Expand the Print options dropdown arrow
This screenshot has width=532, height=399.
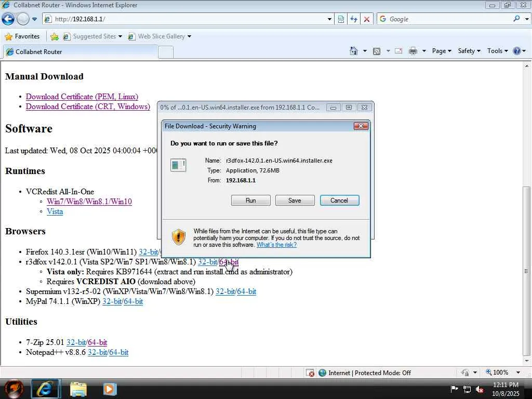click(x=424, y=51)
